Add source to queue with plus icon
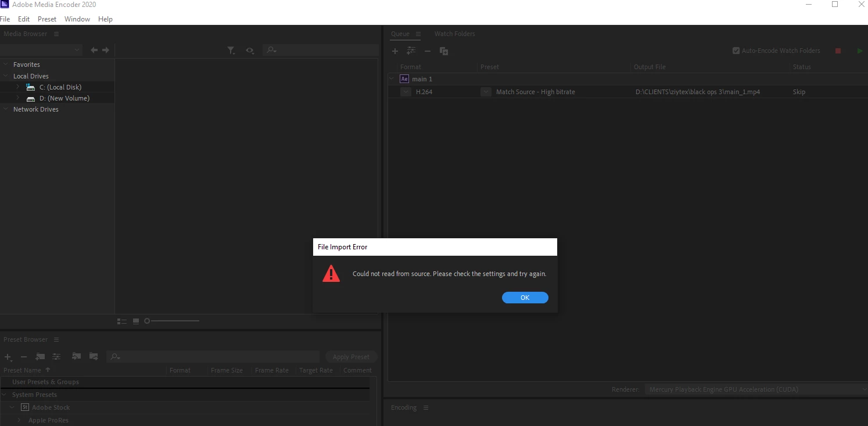This screenshot has height=426, width=868. tap(395, 51)
